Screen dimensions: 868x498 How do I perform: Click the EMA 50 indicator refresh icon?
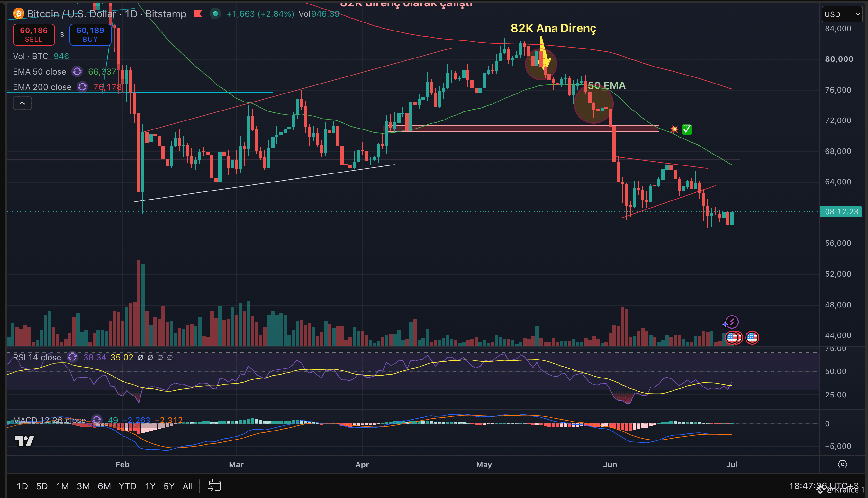coord(77,71)
